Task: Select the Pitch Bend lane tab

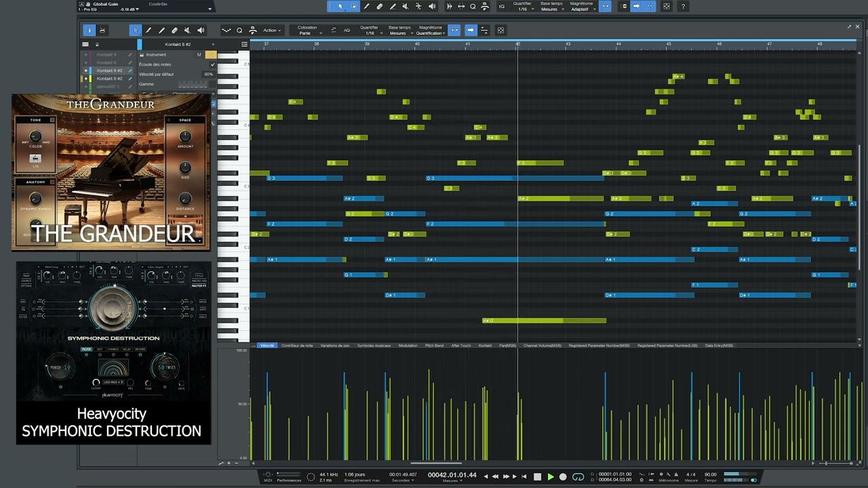Action: tap(434, 346)
